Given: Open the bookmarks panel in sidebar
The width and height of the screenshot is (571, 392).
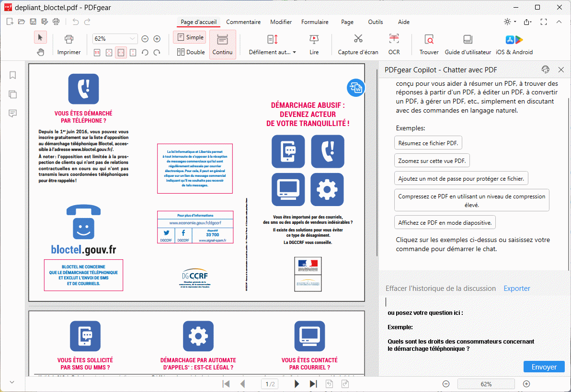Looking at the screenshot, I should [13, 75].
